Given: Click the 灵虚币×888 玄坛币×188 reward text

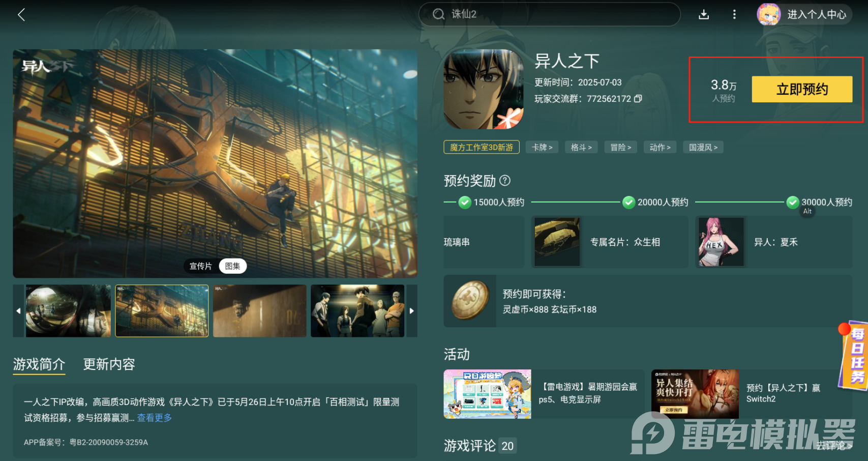Looking at the screenshot, I should pos(550,309).
